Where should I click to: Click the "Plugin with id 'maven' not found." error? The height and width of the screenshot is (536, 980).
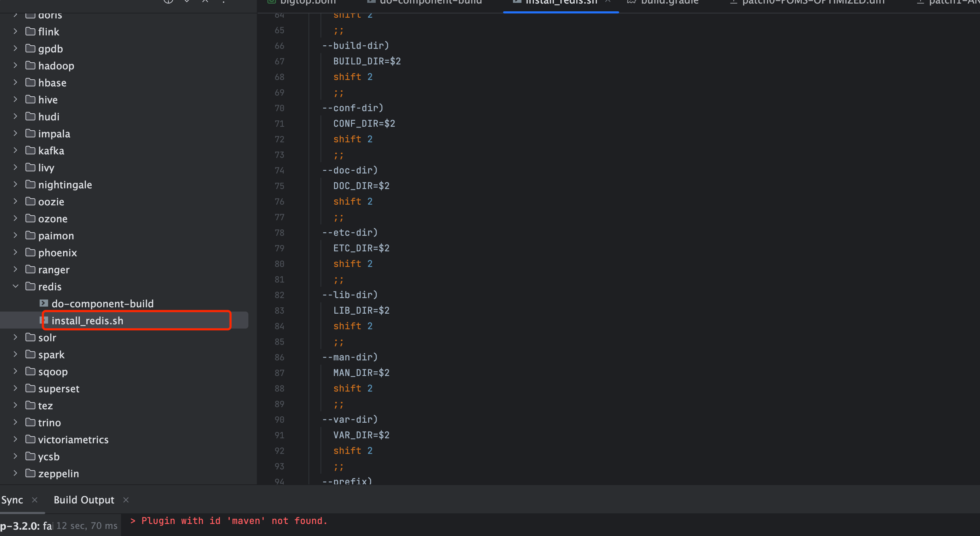pos(234,521)
